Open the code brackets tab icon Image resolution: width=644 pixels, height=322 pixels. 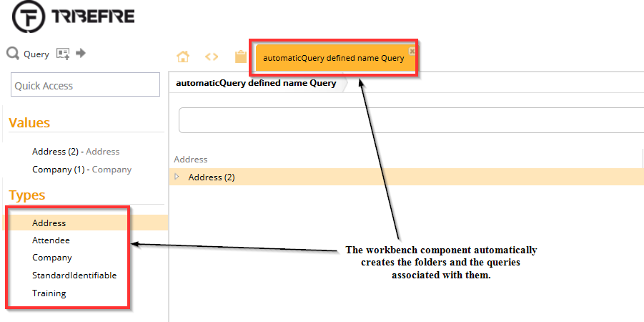(x=212, y=57)
